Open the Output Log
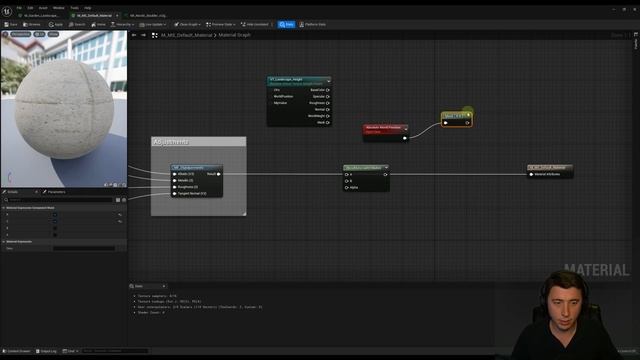The width and height of the screenshot is (640, 360). (x=47, y=351)
